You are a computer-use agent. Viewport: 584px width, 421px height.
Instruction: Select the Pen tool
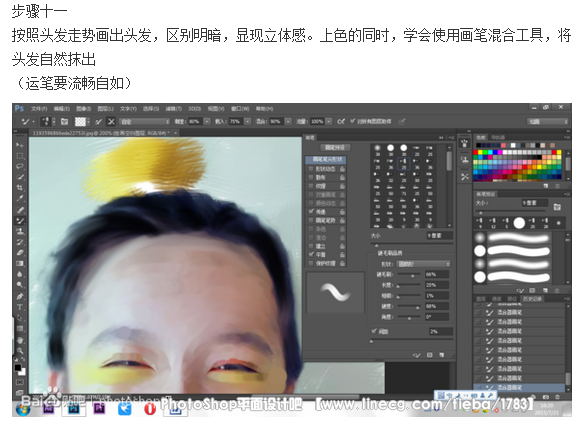coord(20,297)
